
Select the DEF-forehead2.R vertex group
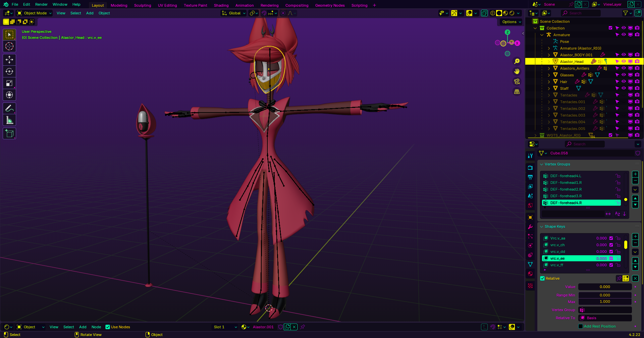581,189
